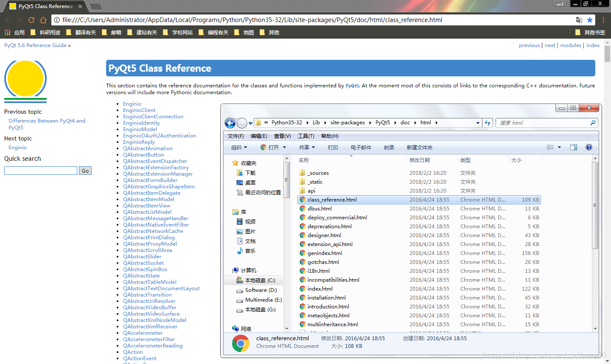Open PyQt 5.6 Reference Guide link
The width and height of the screenshot is (611, 364).
click(x=35, y=45)
